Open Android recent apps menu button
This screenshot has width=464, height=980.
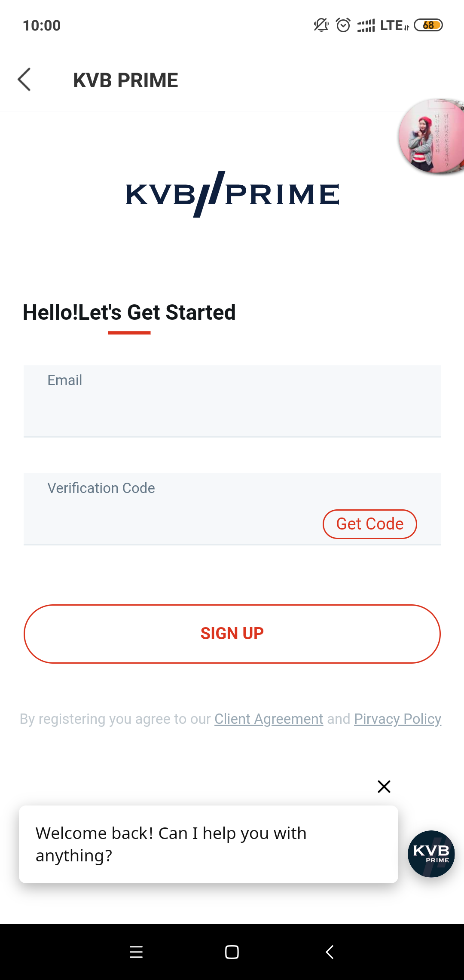tap(136, 952)
